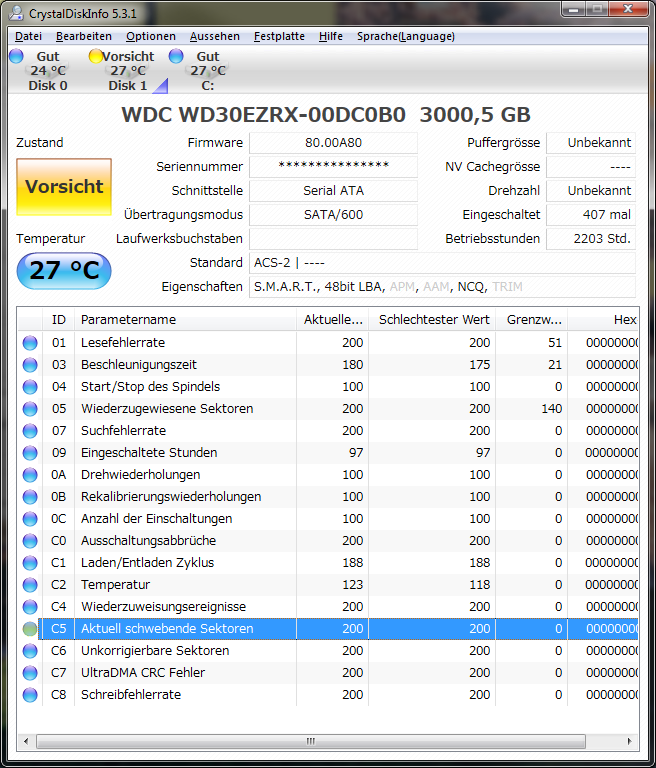Screen dimensions: 656x768
Task: Click status orb of Start/Stop des Spindels
Action: tap(30, 387)
